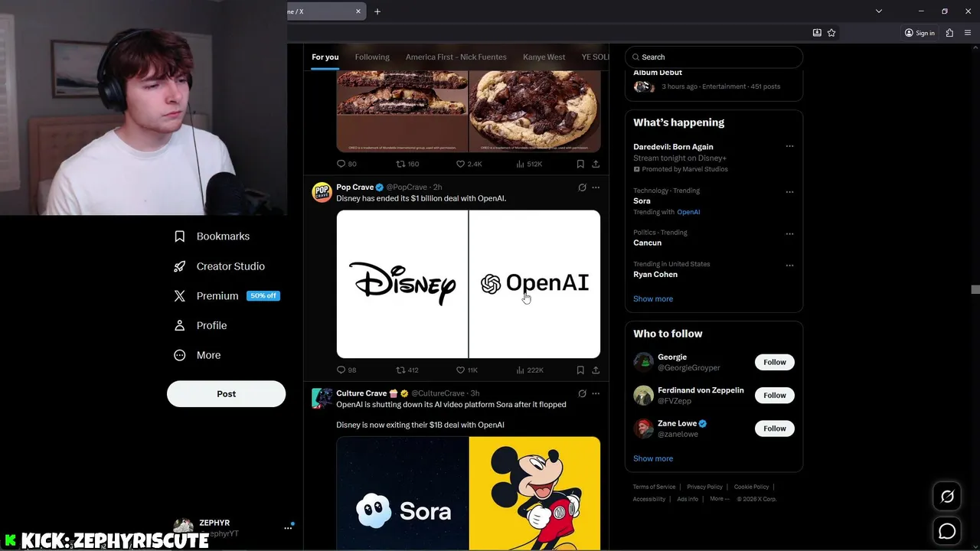Image resolution: width=980 pixels, height=551 pixels.
Task: Open the Disney logo image
Action: pyautogui.click(x=402, y=284)
